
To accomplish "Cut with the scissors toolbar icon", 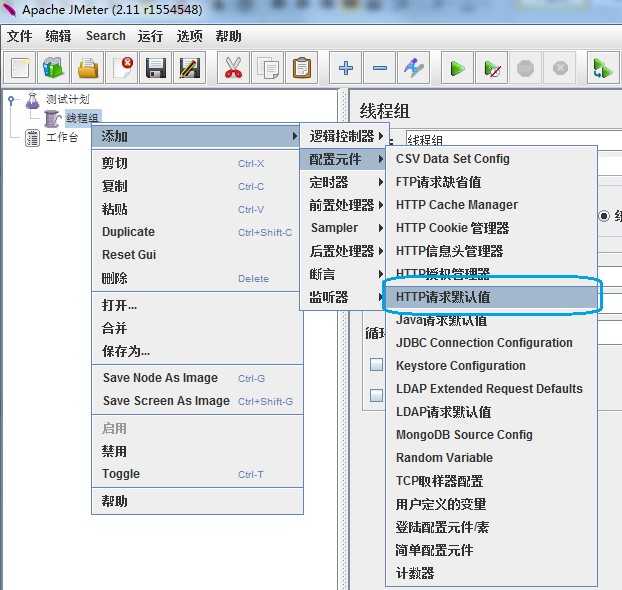I will click(233, 67).
